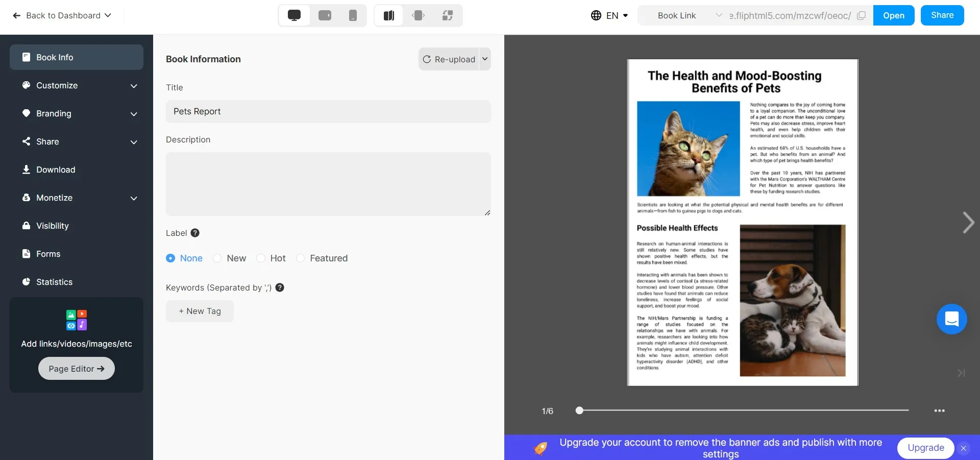
Task: Click the Download arrow icon in sidebar
Action: tap(26, 169)
